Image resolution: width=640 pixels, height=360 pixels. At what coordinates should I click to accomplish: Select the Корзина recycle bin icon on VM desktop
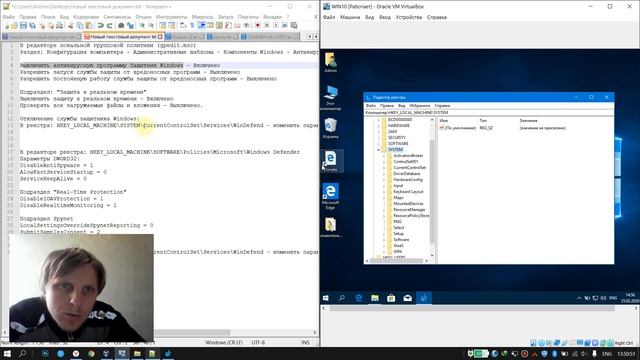pos(331,128)
